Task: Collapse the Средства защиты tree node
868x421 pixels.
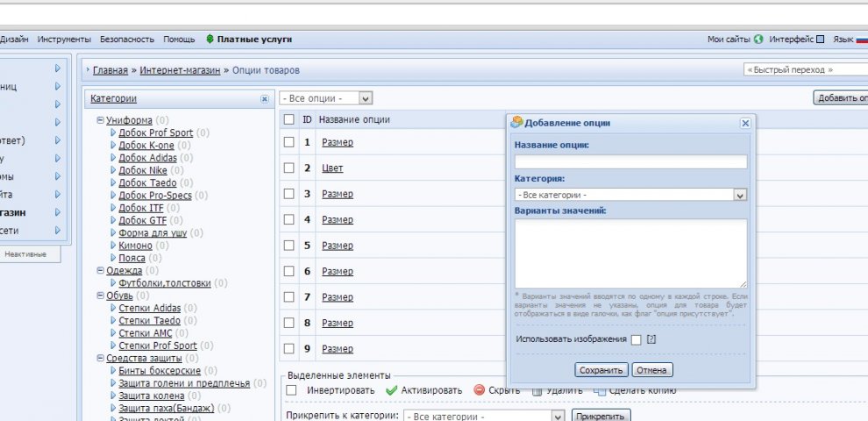Action: tap(100, 359)
